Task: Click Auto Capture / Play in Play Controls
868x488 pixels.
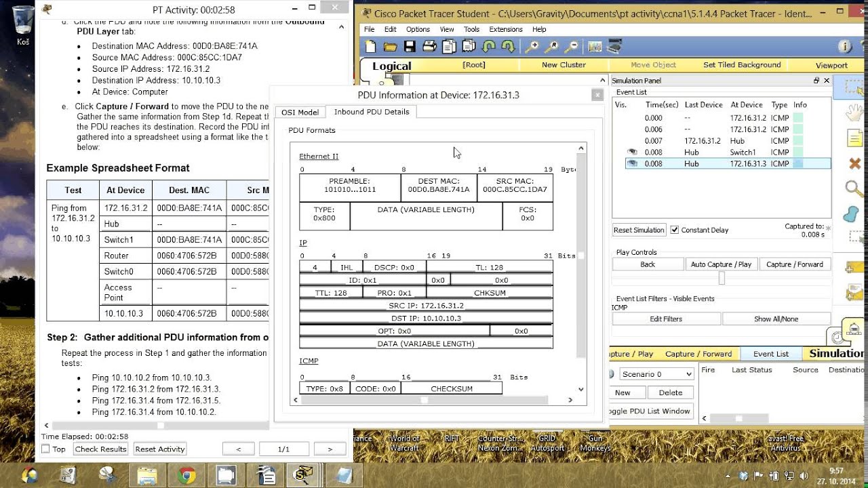Action: (x=721, y=264)
